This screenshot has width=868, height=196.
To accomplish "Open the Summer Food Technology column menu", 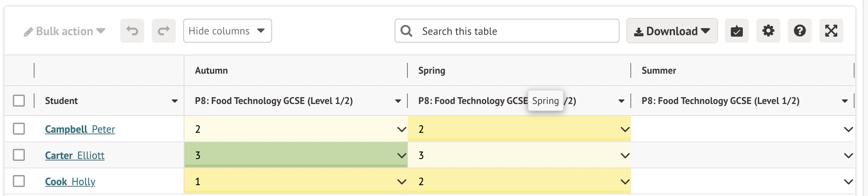I will 845,101.
